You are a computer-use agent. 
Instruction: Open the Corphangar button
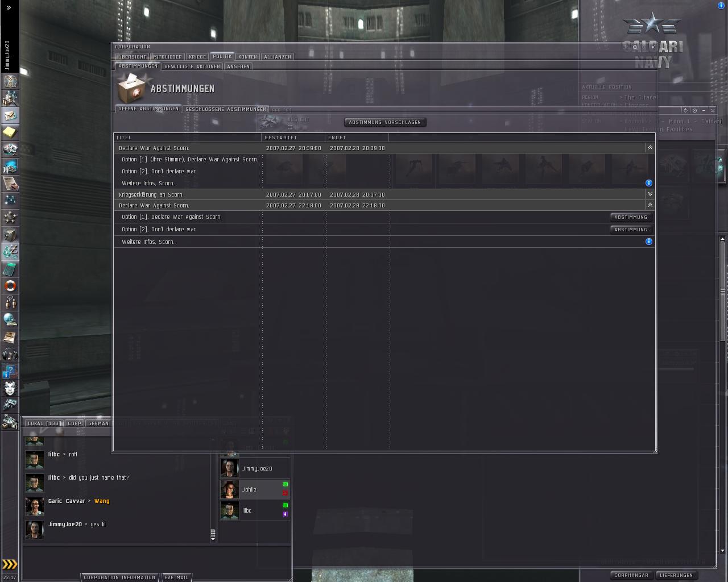pyautogui.click(x=631, y=575)
